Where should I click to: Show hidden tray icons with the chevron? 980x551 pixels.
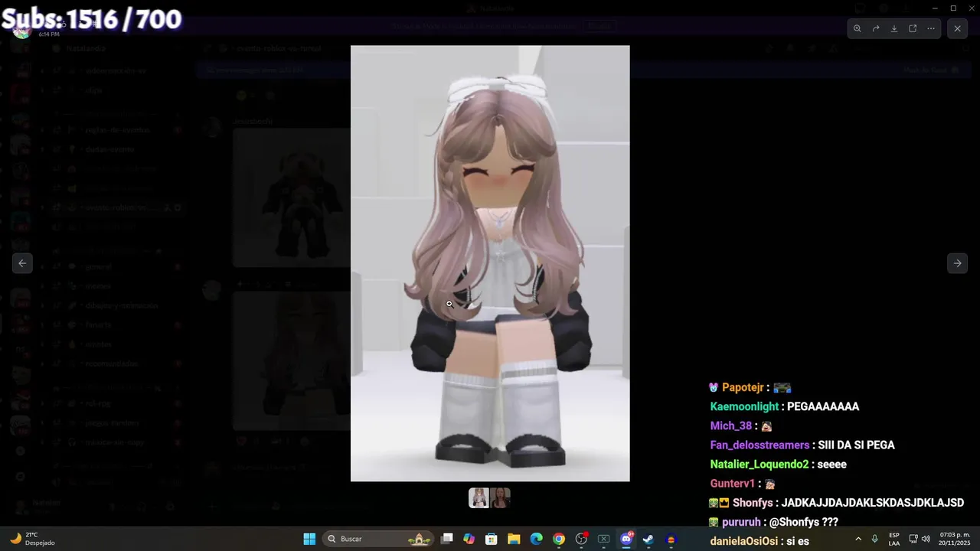tap(857, 539)
